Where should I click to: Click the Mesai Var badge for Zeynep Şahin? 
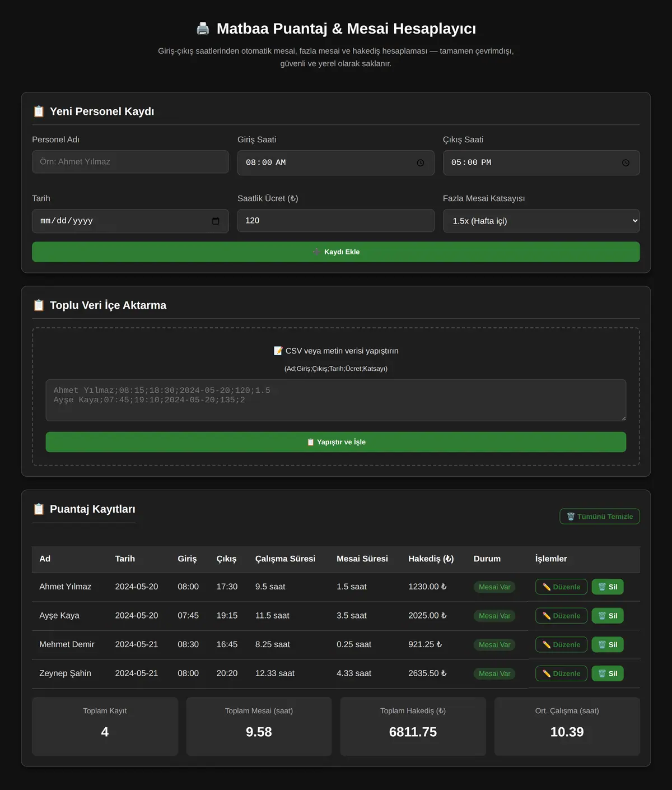[494, 673]
